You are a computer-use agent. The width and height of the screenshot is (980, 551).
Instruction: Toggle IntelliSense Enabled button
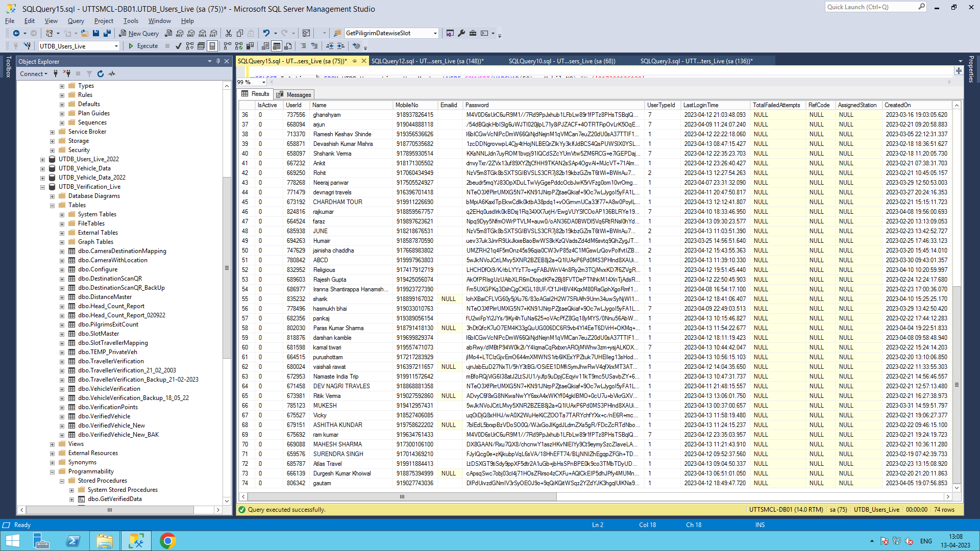[x=212, y=46]
